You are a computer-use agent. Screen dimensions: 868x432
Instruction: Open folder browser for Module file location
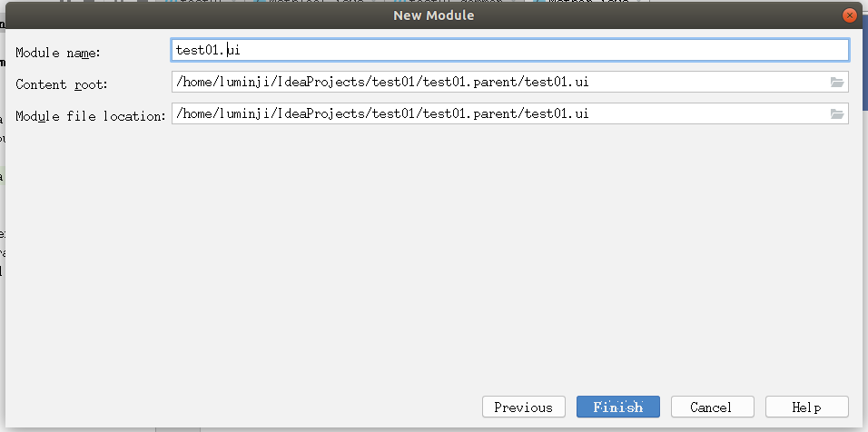point(837,114)
